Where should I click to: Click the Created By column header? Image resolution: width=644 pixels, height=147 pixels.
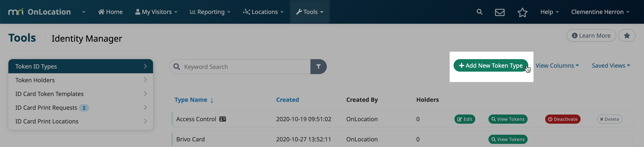(362, 100)
